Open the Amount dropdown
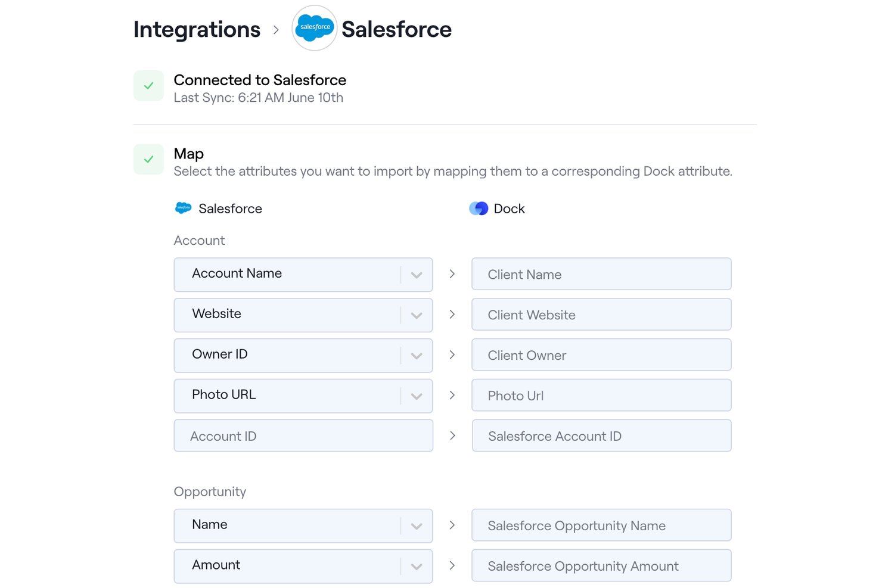 (303, 566)
